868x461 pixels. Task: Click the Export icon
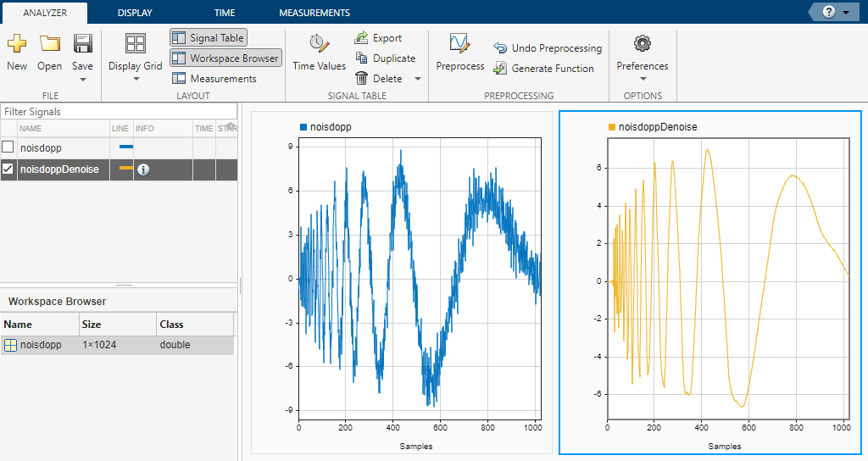(361, 37)
